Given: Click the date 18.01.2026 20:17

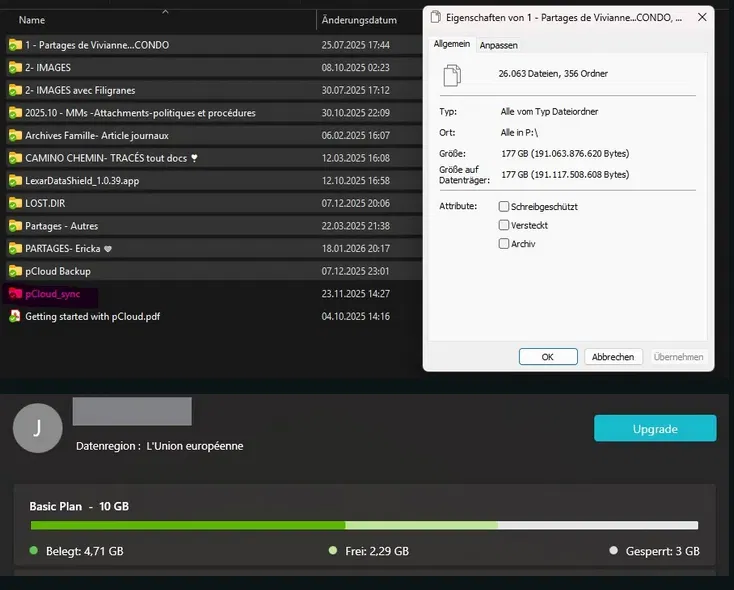Looking at the screenshot, I should pyautogui.click(x=355, y=248).
